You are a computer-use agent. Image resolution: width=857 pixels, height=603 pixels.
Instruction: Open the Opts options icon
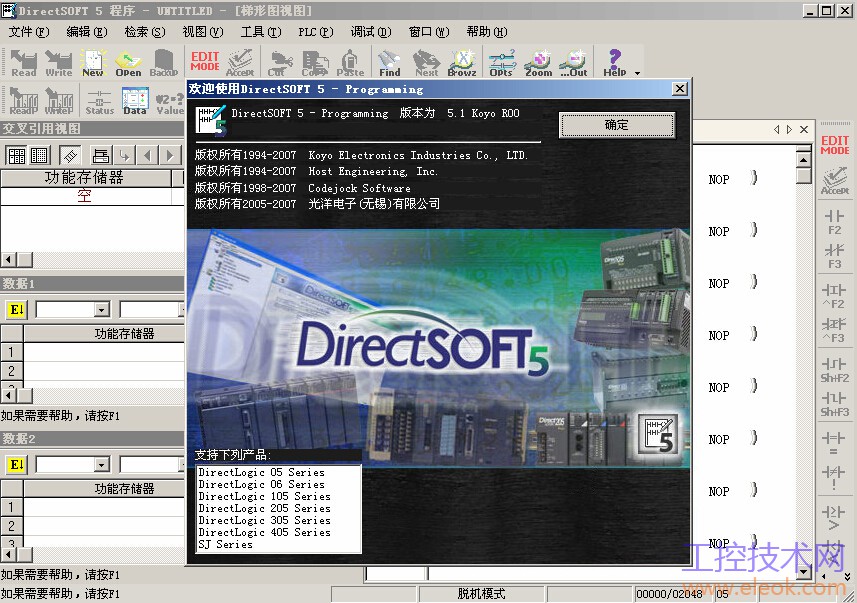click(x=502, y=62)
